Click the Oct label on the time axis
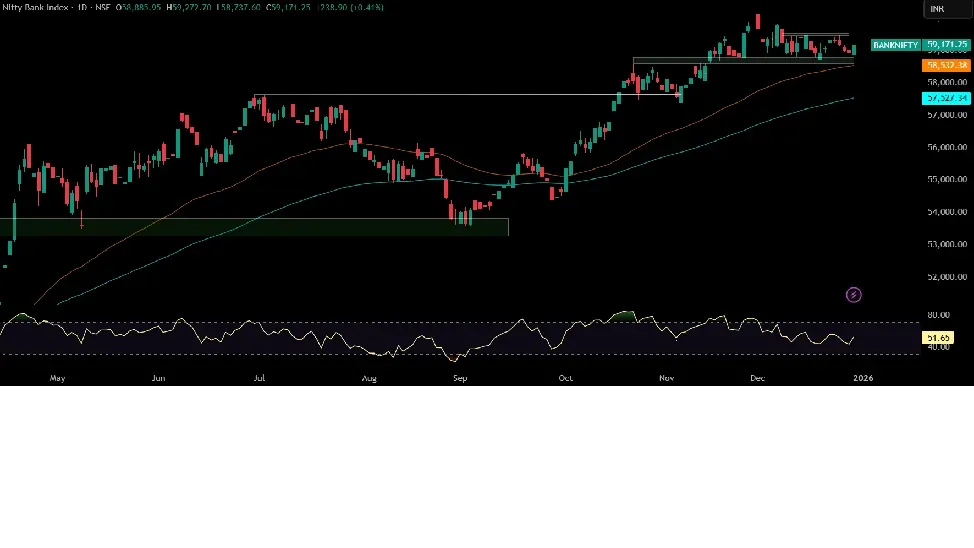This screenshot has height=548, width=974. 565,378
